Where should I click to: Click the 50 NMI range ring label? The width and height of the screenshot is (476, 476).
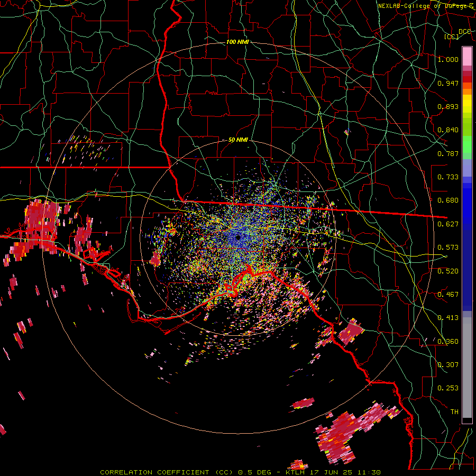pos(238,140)
